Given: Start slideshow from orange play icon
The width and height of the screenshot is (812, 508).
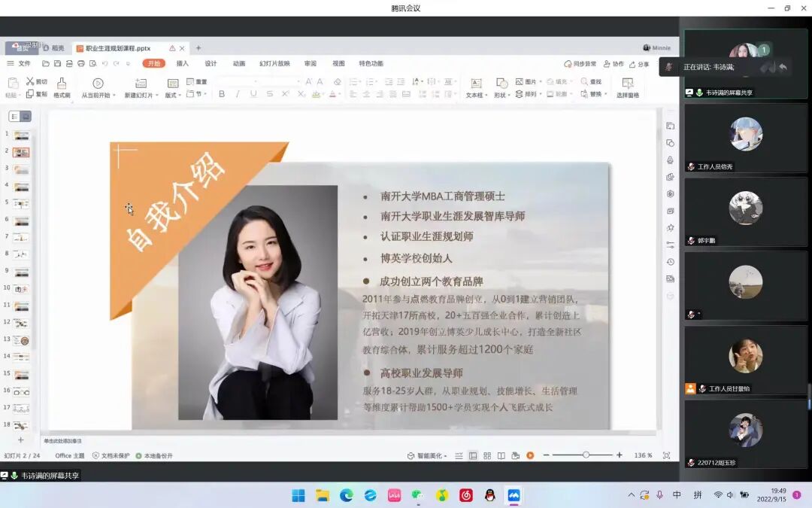Looking at the screenshot, I should [x=530, y=455].
